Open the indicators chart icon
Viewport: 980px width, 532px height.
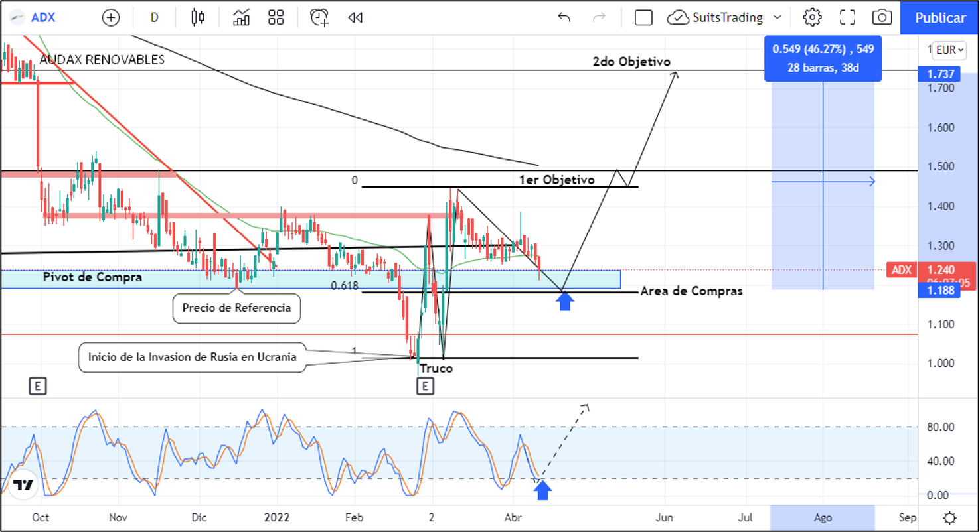(241, 18)
